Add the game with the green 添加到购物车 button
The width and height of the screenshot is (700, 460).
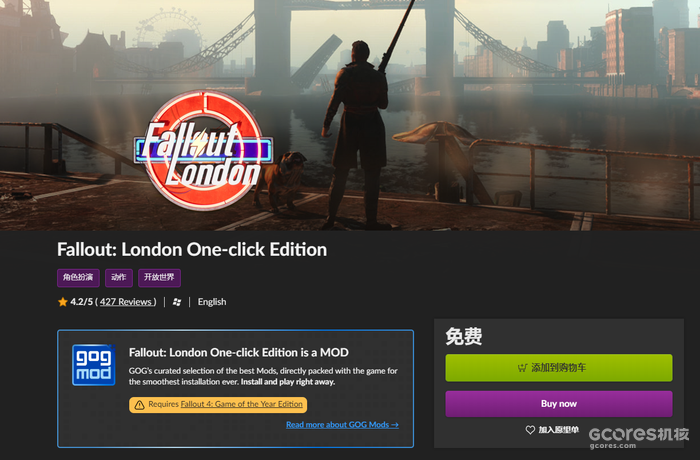click(559, 368)
